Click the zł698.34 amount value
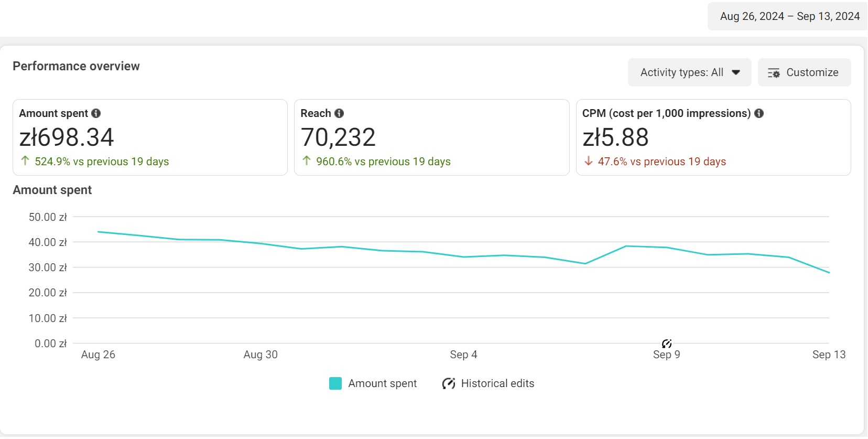This screenshot has width=868, height=439. point(67,137)
